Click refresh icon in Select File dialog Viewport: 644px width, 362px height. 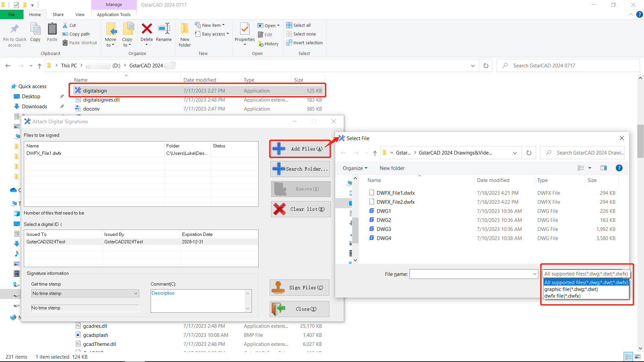pos(529,153)
